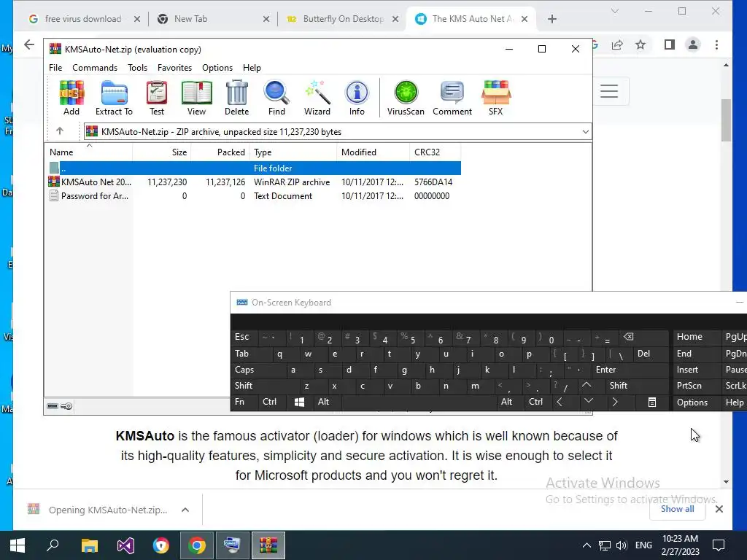Close the downloads bar
747x560 pixels.
719,509
